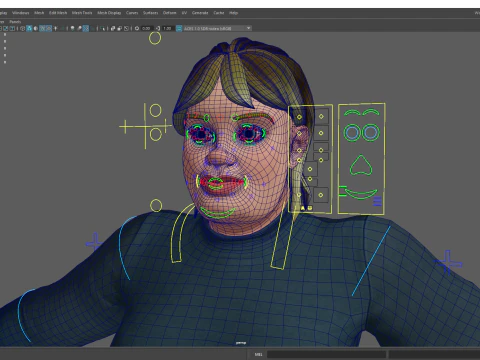This screenshot has width=480, height=360.
Task: Toggle Use Default Material icon
Action: click(x=36, y=28)
